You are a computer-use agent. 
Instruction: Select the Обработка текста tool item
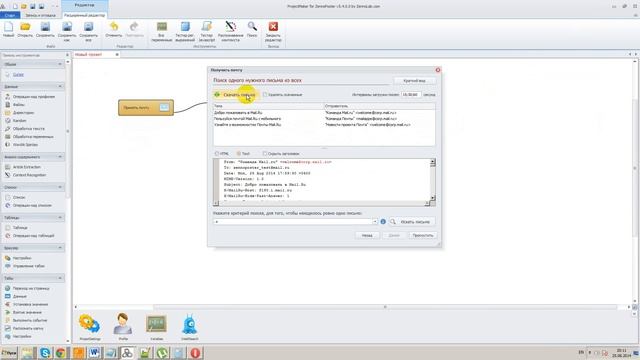24,129
